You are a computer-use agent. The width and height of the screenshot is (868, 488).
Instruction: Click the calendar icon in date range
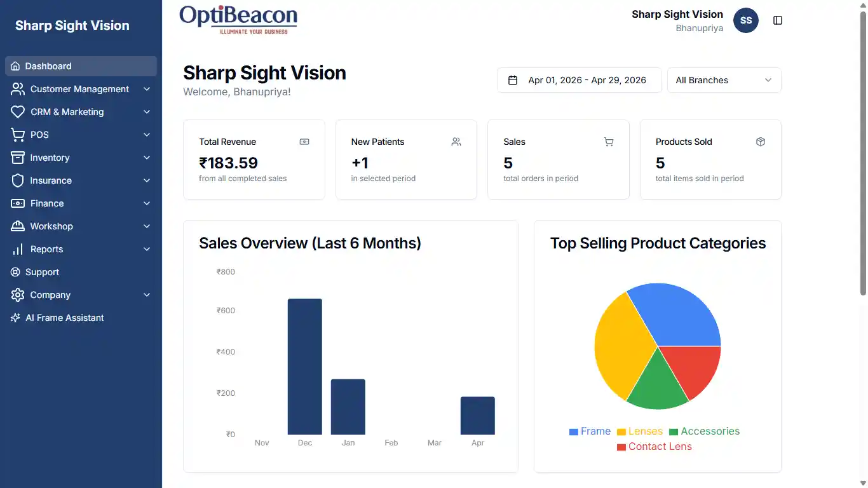[x=513, y=80]
